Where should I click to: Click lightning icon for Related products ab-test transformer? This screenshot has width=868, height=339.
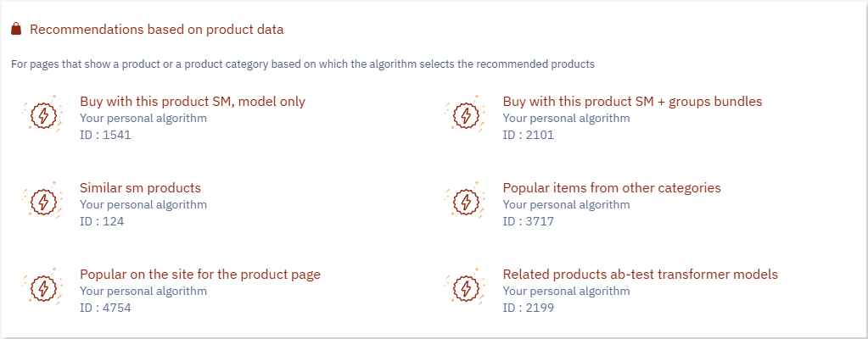coord(466,287)
